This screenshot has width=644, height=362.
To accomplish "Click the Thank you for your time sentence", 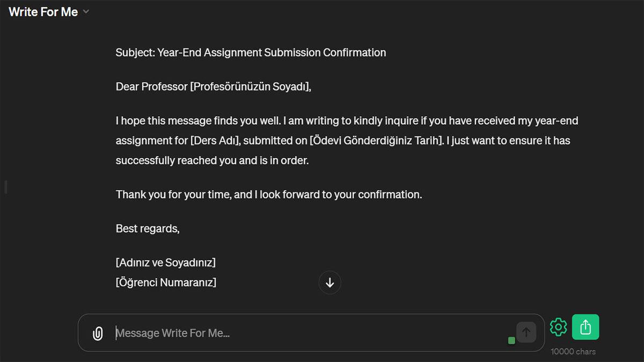I will (269, 194).
